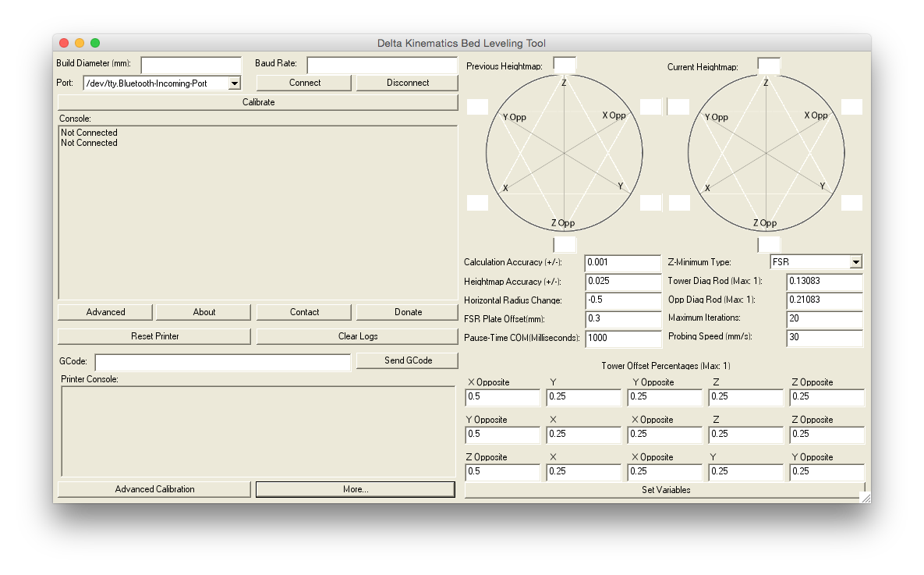Open the Contact button

(304, 312)
